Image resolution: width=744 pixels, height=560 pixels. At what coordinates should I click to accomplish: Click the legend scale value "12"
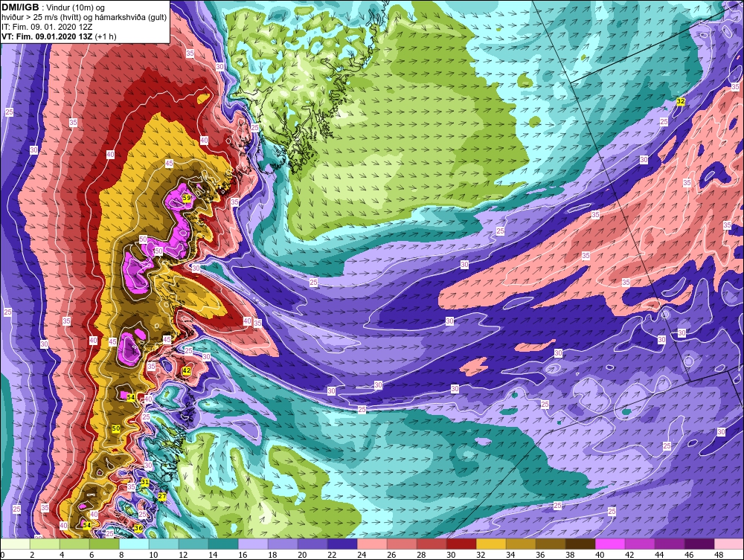(183, 555)
